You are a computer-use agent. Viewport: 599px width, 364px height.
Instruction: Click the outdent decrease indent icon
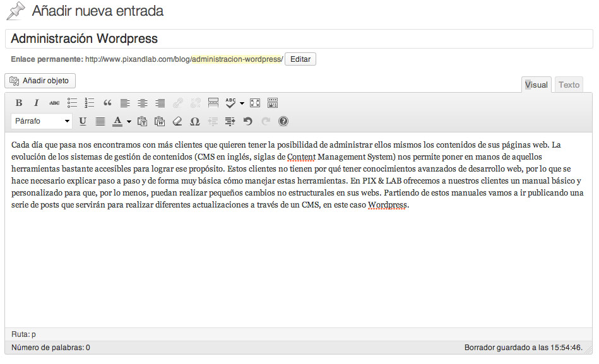coord(213,122)
